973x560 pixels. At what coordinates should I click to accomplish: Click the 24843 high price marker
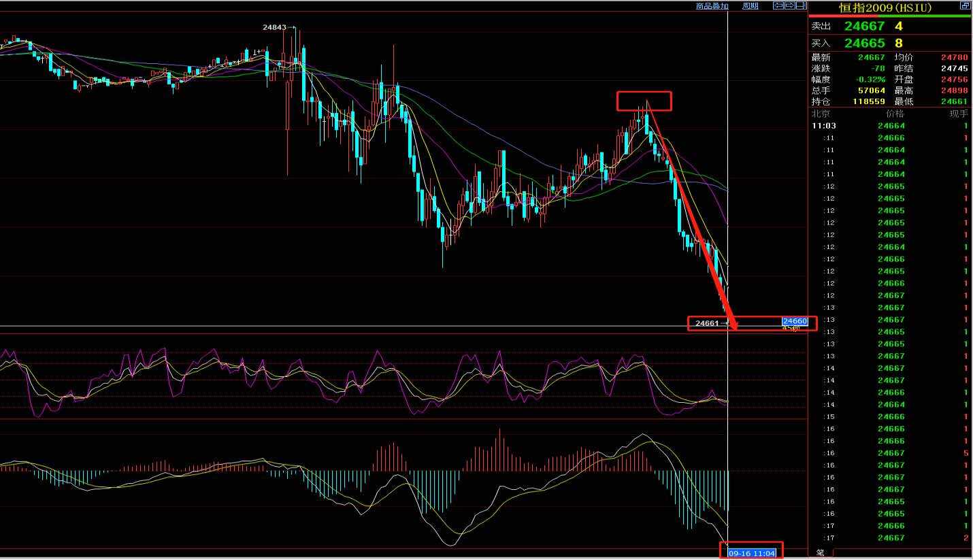click(x=274, y=27)
